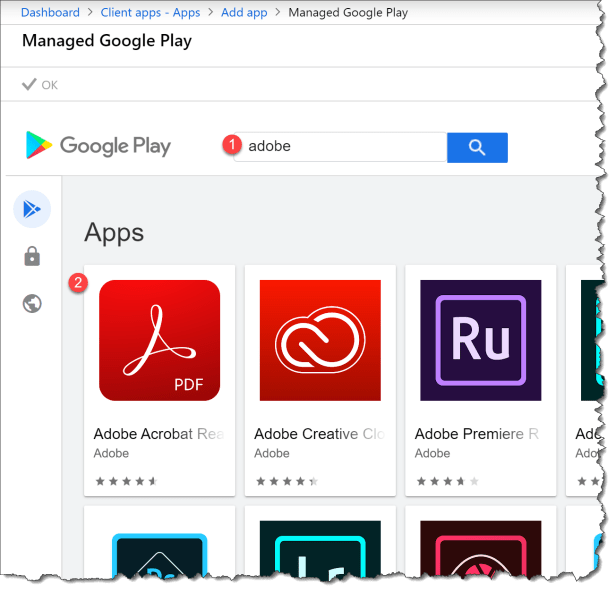
Task: Open the Adobe Creative Clo app title
Action: 319,434
